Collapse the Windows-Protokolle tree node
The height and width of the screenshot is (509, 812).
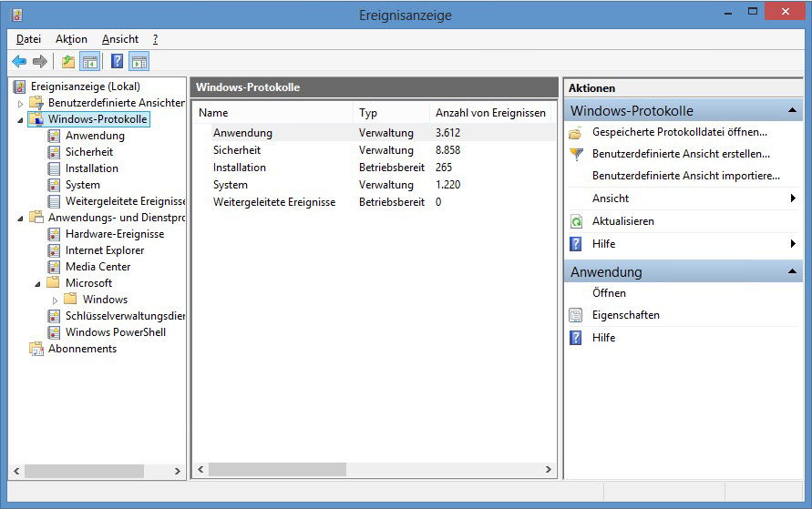(x=20, y=120)
